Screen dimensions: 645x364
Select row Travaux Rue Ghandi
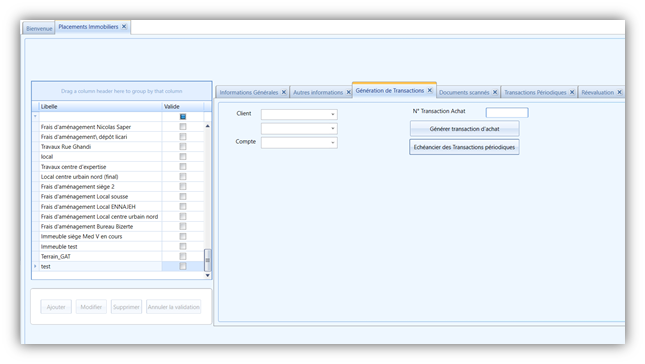click(x=118, y=146)
